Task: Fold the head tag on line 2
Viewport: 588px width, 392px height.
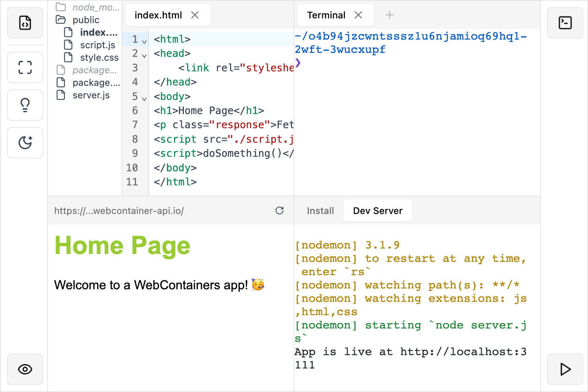Action: click(x=144, y=56)
